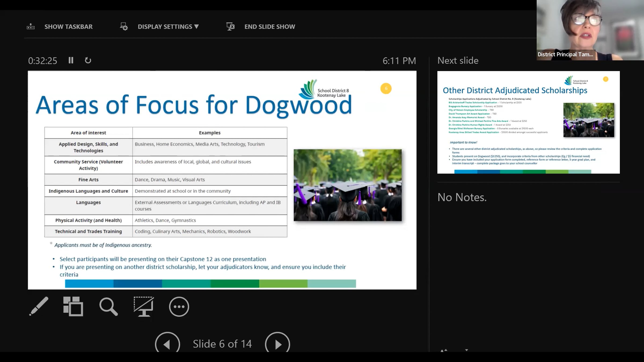Pause the presentation timer
Viewport: 644px width, 362px height.
(x=71, y=60)
